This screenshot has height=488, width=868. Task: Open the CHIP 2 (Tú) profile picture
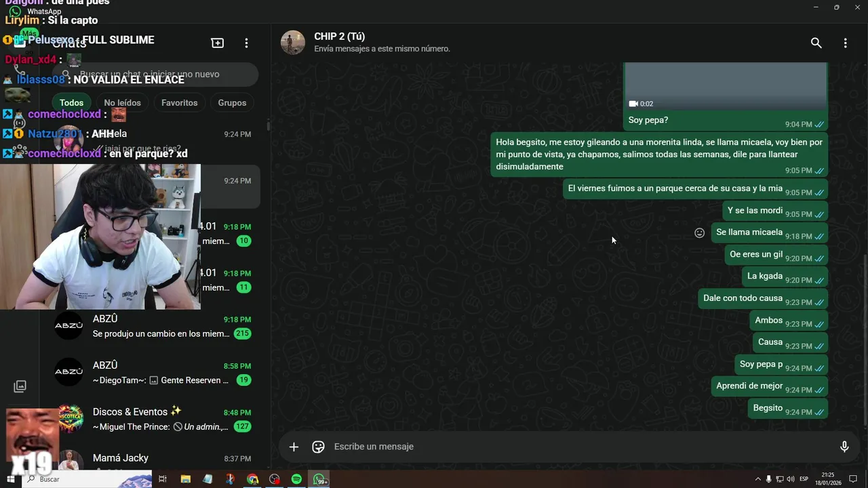[293, 42]
